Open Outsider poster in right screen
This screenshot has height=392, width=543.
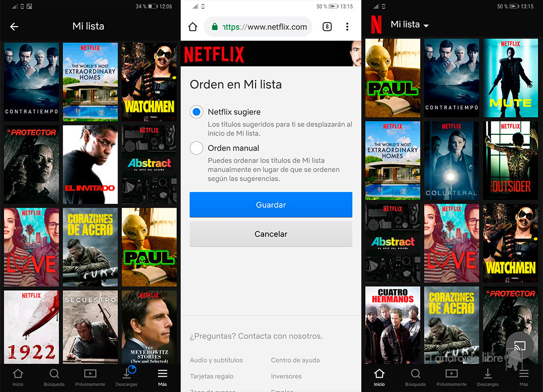pyautogui.click(x=510, y=160)
